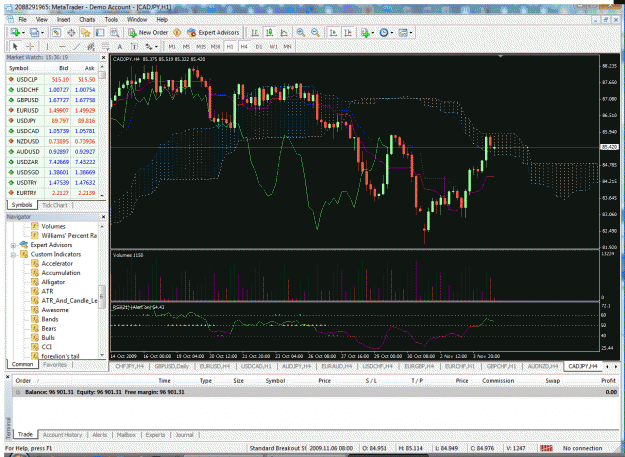Open the Periods clock icon
625x457 pixels.
click(x=383, y=33)
